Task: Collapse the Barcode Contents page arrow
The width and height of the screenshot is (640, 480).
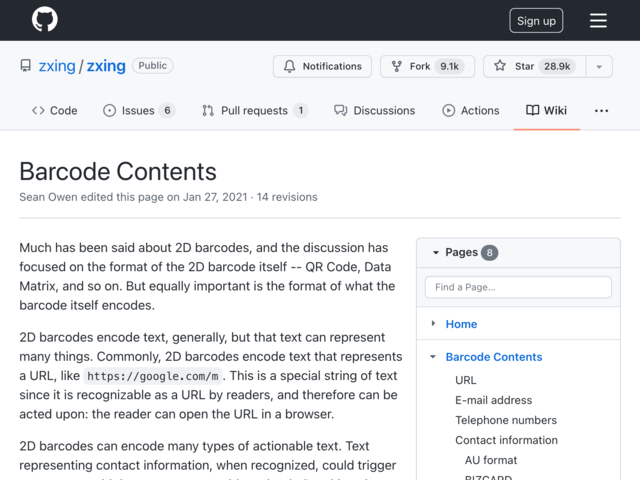Action: pos(433,357)
